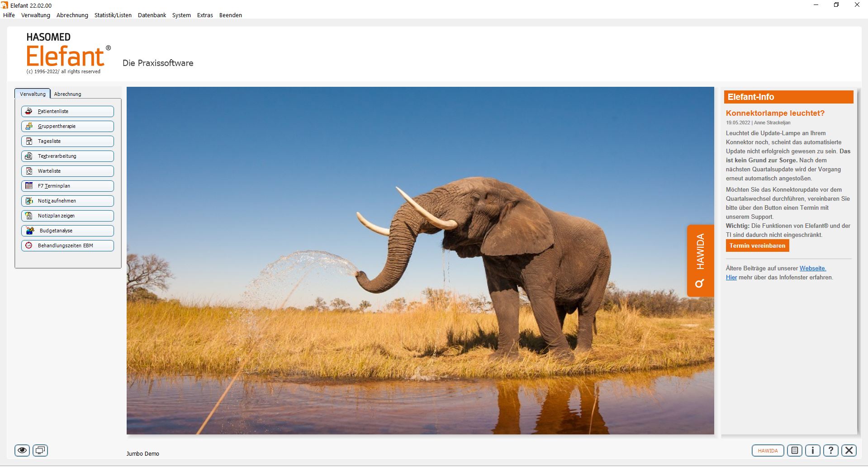
Task: Minimize the Elefant window
Action: [x=816, y=5]
